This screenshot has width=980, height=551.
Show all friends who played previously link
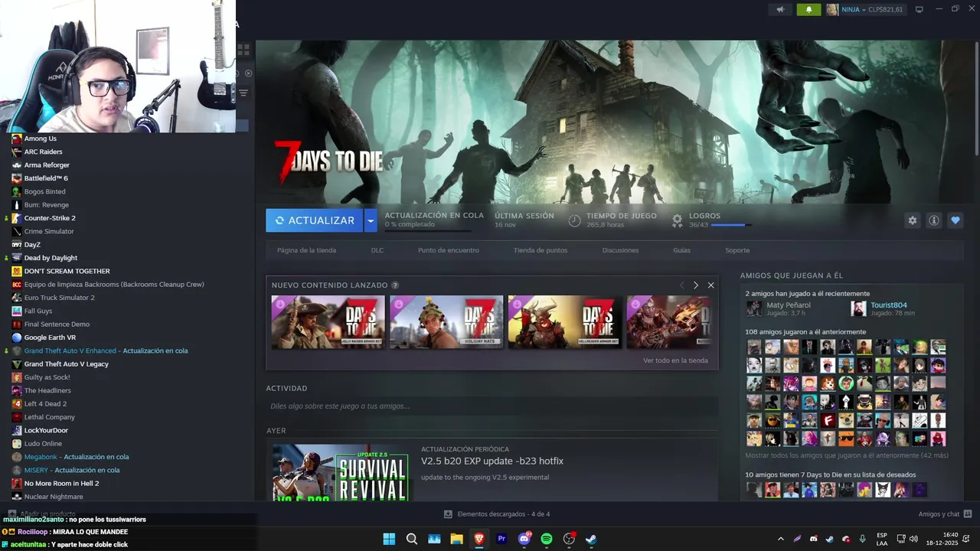[x=847, y=455]
